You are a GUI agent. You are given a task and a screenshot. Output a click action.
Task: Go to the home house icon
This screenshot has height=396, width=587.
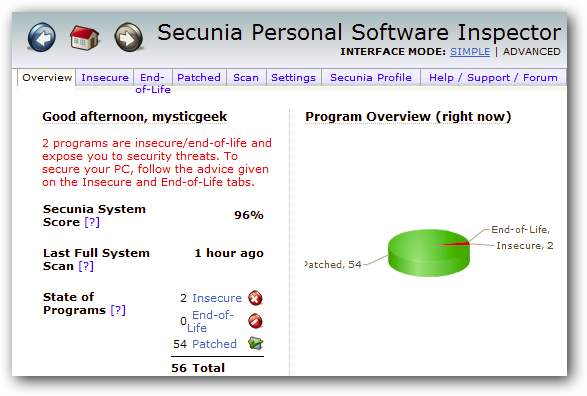click(x=85, y=38)
